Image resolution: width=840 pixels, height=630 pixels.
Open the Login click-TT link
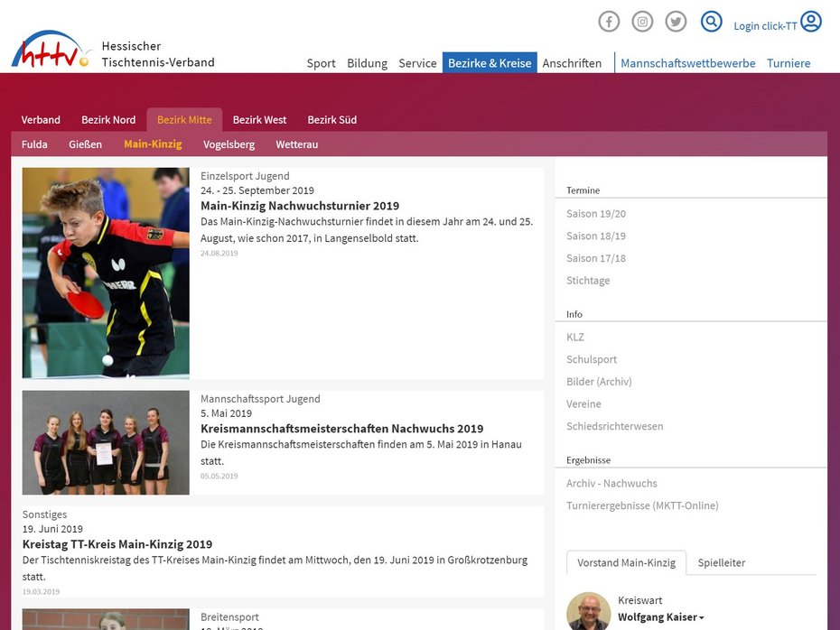(765, 25)
